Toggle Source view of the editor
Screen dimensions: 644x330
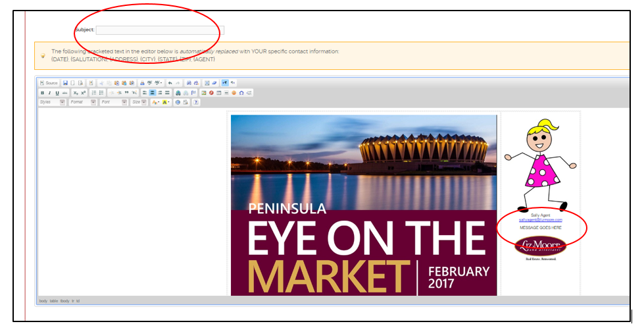pyautogui.click(x=49, y=83)
